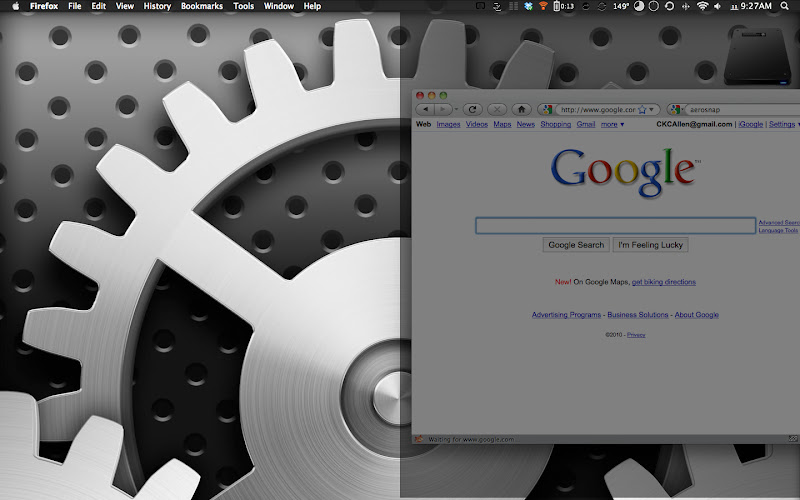The width and height of the screenshot is (800, 500).
Task: Open the Window menu
Action: (x=279, y=6)
